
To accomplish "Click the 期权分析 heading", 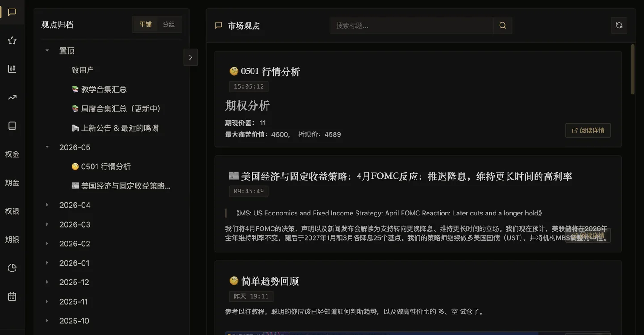I will (247, 106).
